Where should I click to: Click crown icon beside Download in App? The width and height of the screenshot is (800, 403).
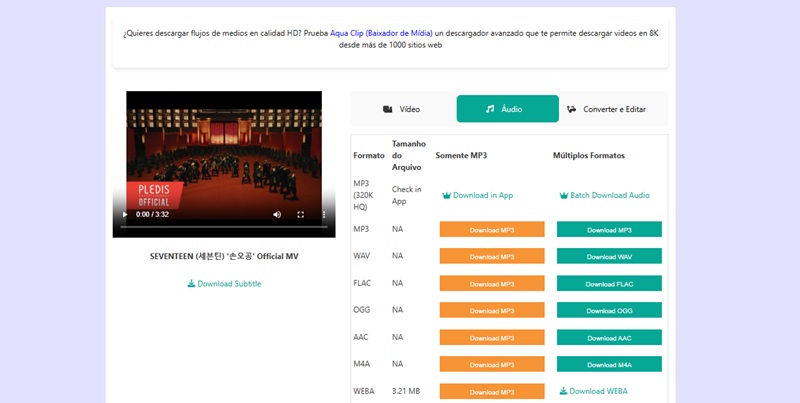click(x=446, y=196)
